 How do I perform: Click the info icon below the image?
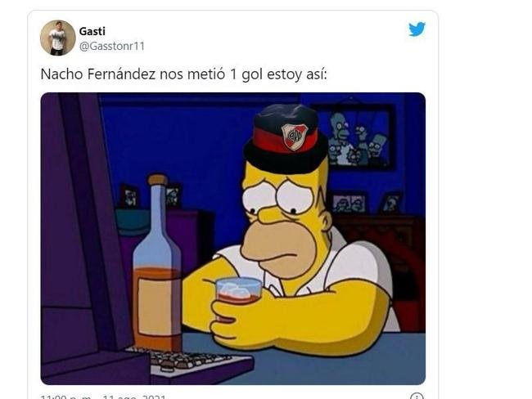417,396
